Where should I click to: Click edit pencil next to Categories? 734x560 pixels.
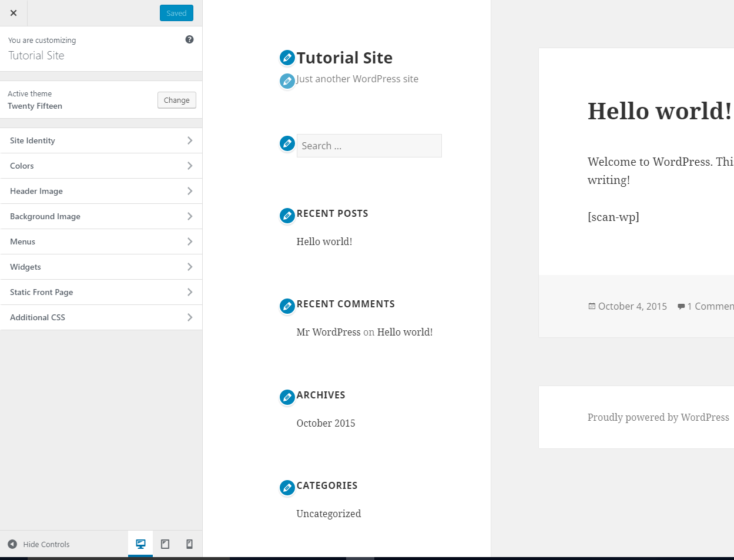(x=287, y=488)
